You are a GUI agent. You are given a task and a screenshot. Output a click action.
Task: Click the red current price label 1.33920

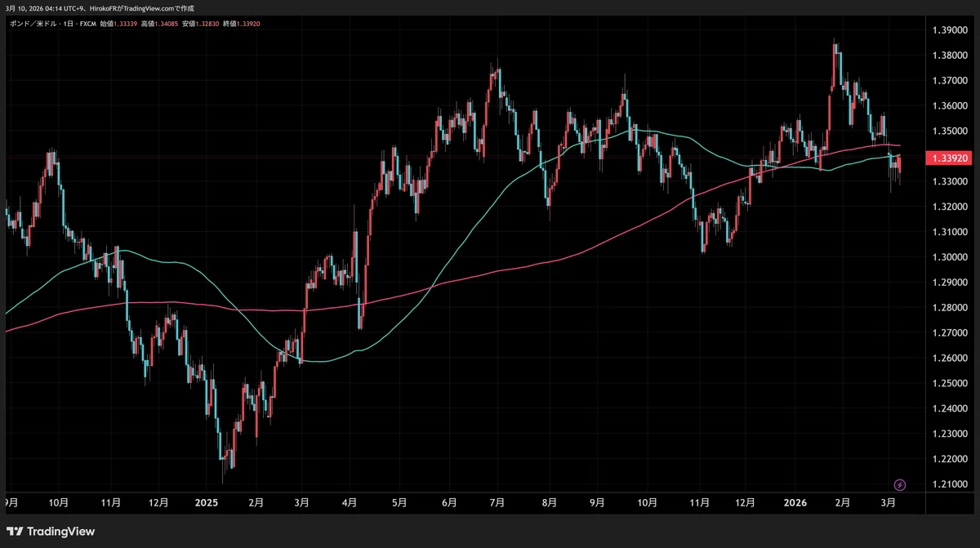(948, 158)
